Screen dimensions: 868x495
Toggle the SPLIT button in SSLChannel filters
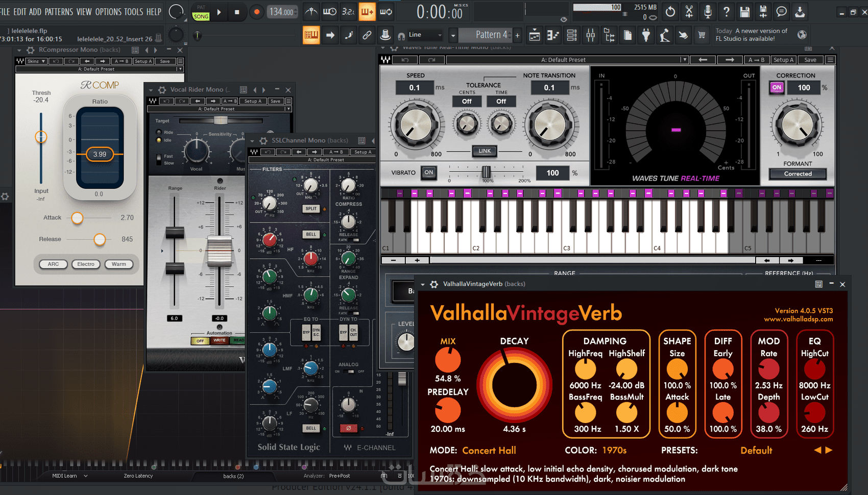[311, 209]
